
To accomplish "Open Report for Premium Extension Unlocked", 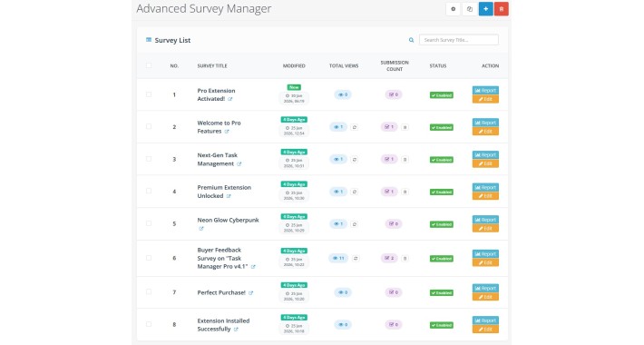I will coord(485,187).
